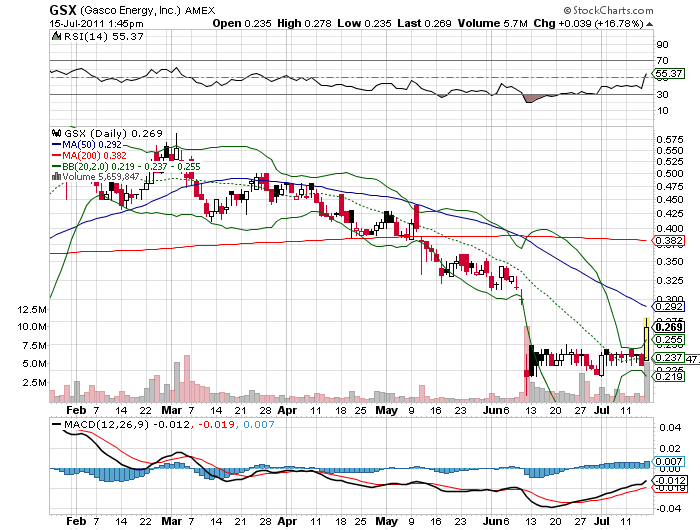Click the 0.255 upper Bollinger band tag
700x530 pixels.
point(669,340)
